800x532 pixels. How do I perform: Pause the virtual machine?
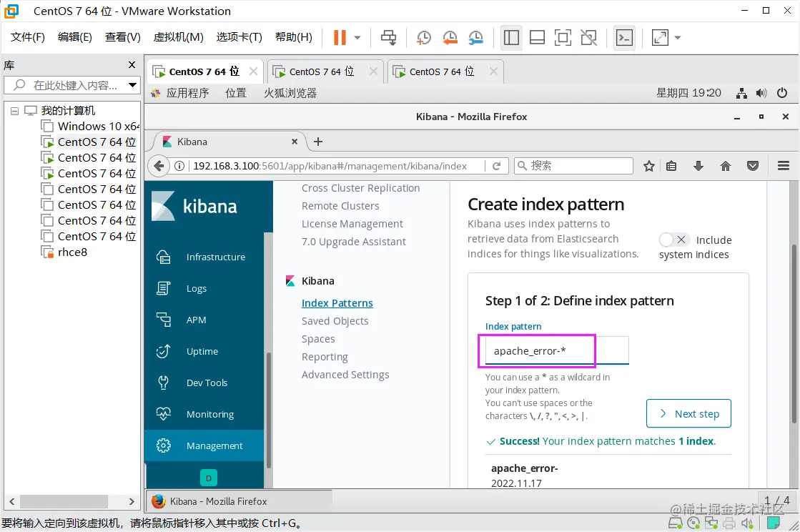[340, 37]
